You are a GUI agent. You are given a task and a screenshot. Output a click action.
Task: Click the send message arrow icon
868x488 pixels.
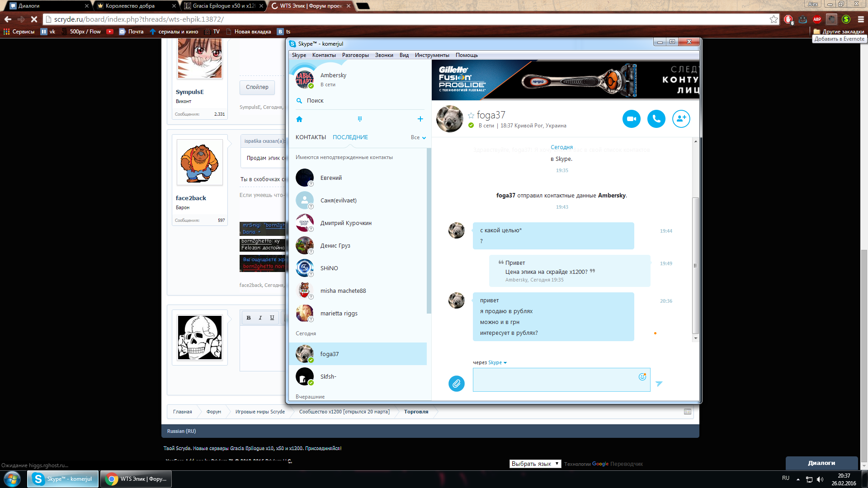tap(659, 384)
